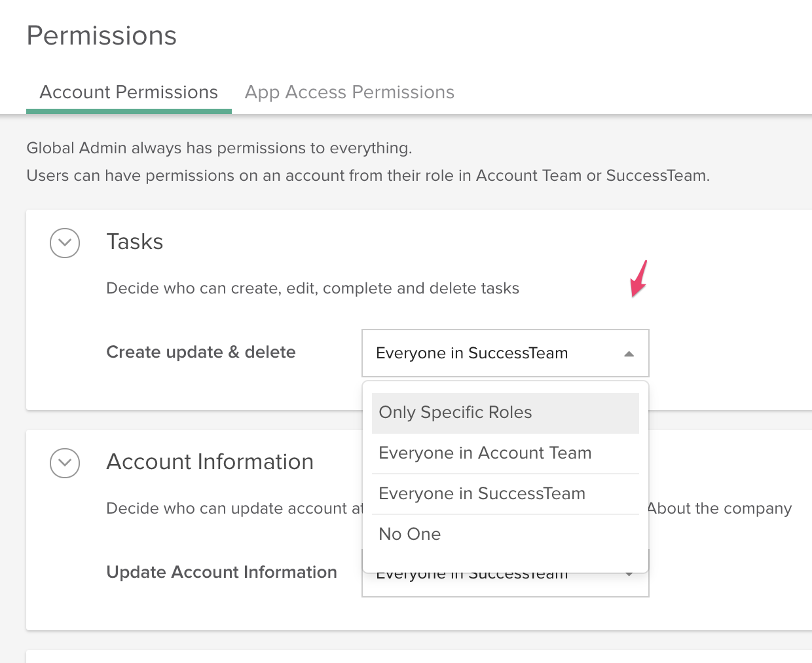Click the tasks description text
Image resolution: width=812 pixels, height=663 pixels.
point(313,288)
